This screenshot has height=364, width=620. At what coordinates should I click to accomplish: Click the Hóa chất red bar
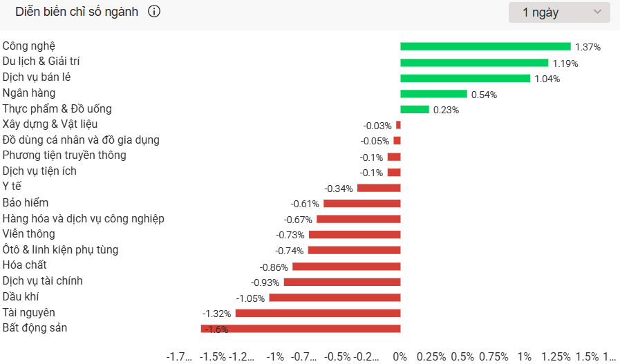[346, 267]
